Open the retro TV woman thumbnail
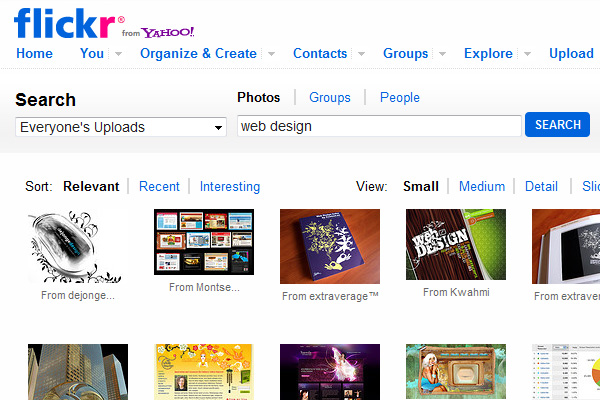The height and width of the screenshot is (400, 600). point(456,372)
